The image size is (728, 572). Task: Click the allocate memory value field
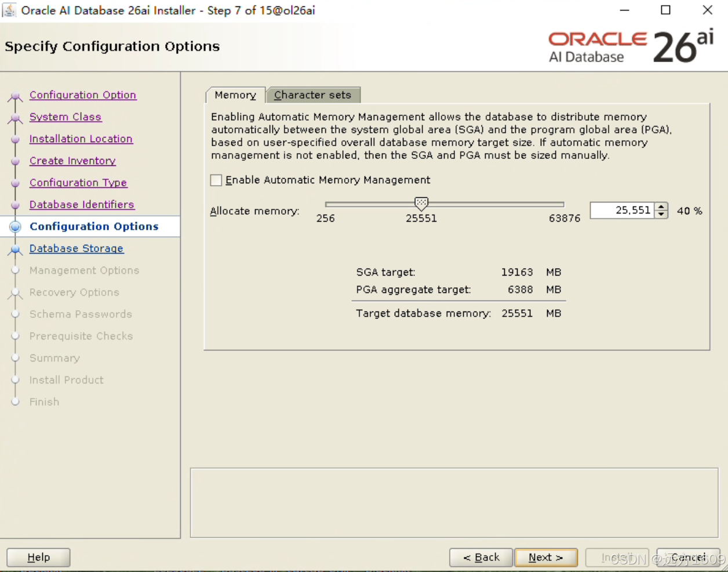pyautogui.click(x=622, y=211)
